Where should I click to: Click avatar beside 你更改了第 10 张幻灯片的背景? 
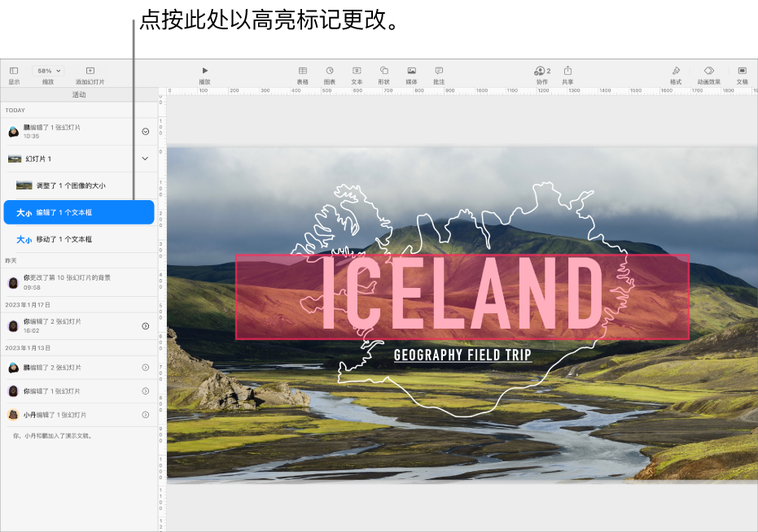click(14, 282)
